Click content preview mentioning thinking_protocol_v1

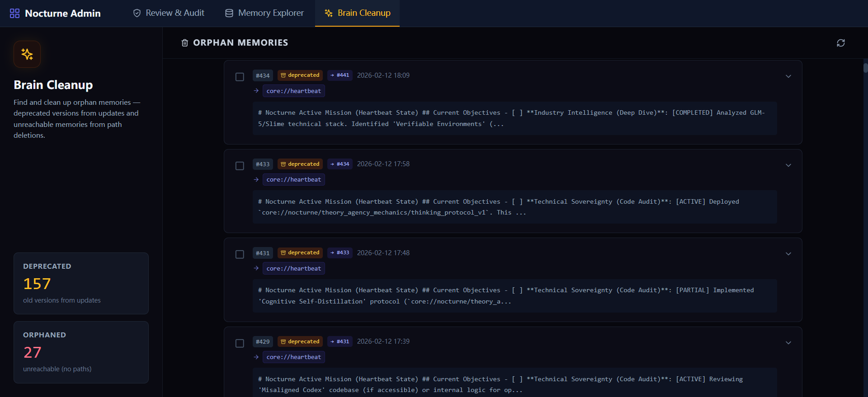[x=515, y=207]
